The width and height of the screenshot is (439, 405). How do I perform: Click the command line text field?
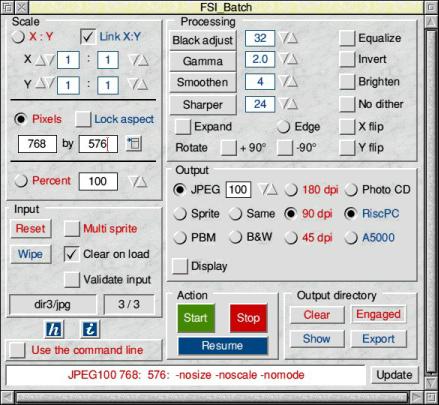186,375
